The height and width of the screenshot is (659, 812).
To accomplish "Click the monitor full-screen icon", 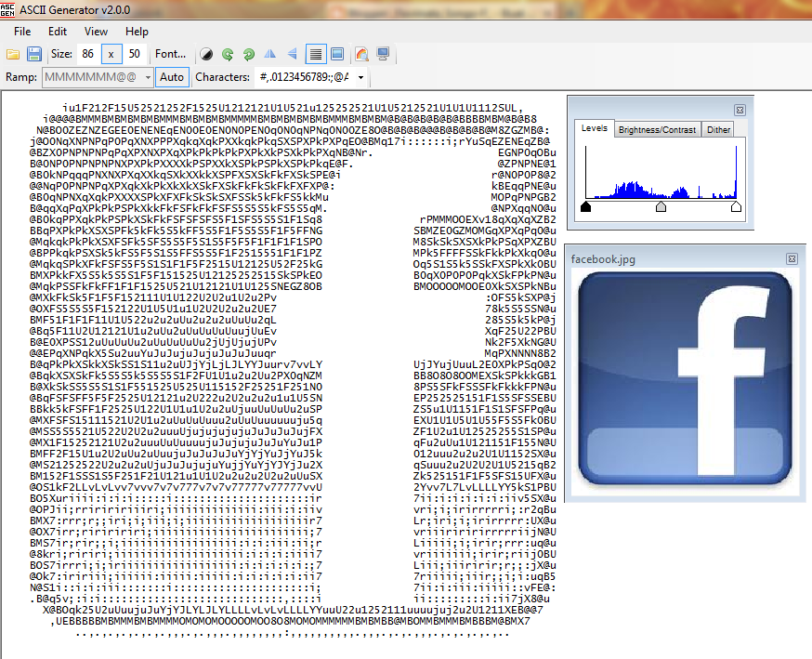I will tap(383, 54).
